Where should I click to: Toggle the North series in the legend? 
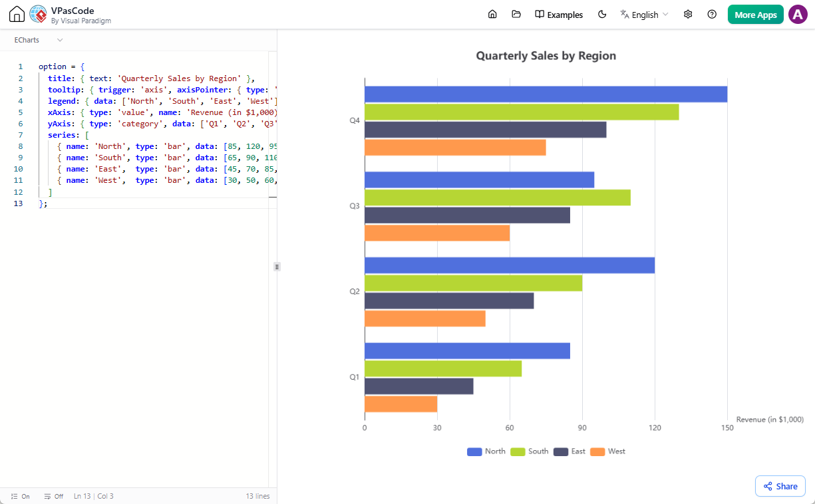[x=486, y=451]
